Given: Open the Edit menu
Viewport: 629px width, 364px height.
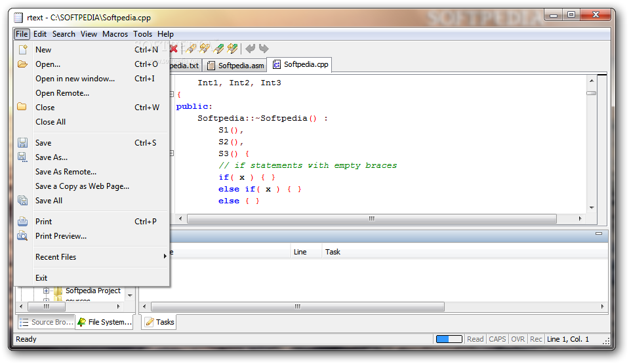Looking at the screenshot, I should click(40, 34).
